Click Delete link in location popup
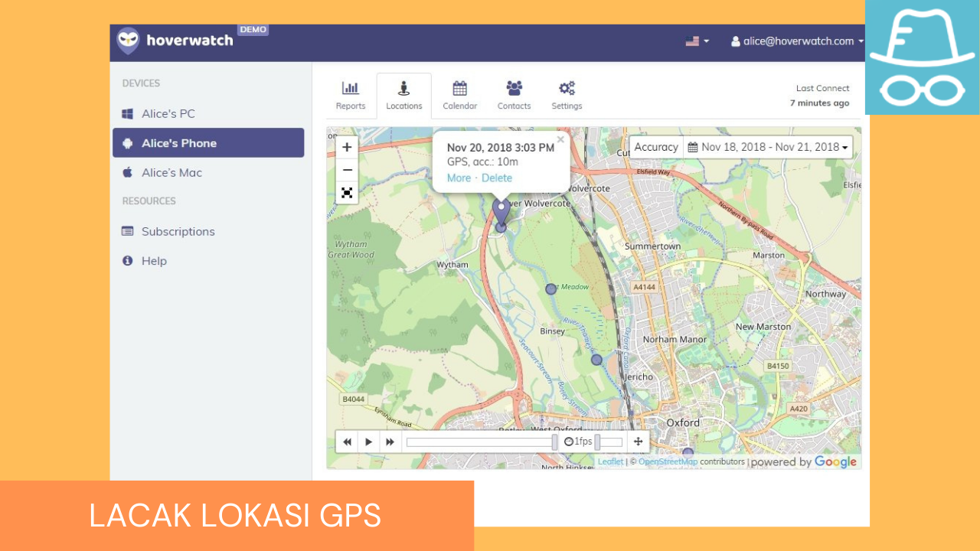 pos(497,178)
